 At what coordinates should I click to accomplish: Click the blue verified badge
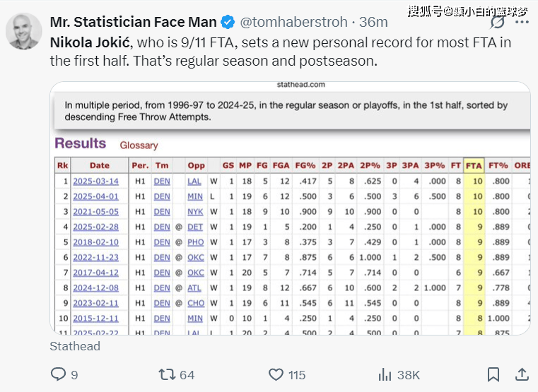[x=228, y=23]
